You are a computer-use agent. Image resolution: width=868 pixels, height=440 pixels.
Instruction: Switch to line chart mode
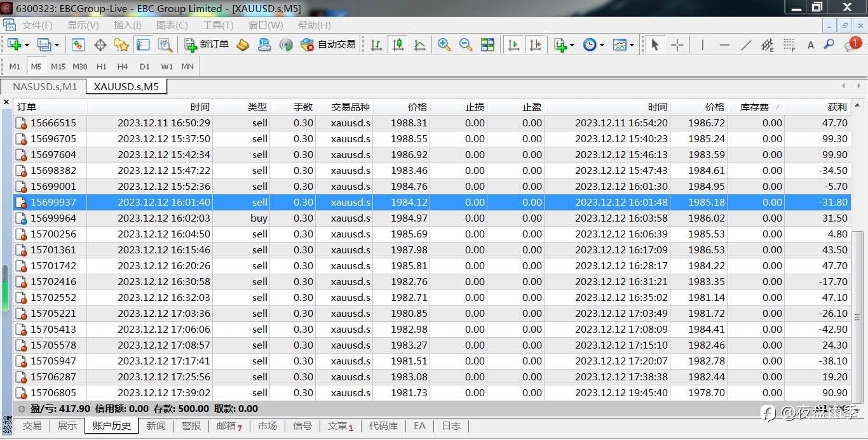point(420,44)
